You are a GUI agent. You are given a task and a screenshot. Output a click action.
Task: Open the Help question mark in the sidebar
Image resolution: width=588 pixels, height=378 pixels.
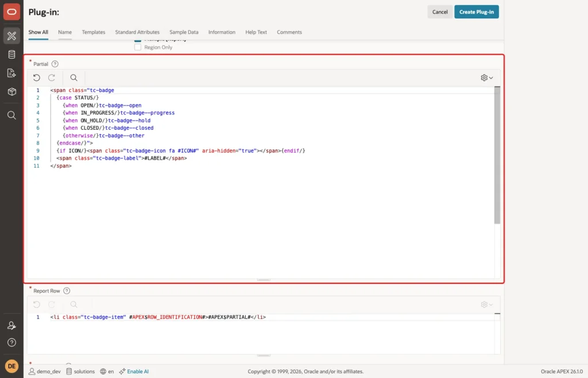click(11, 342)
